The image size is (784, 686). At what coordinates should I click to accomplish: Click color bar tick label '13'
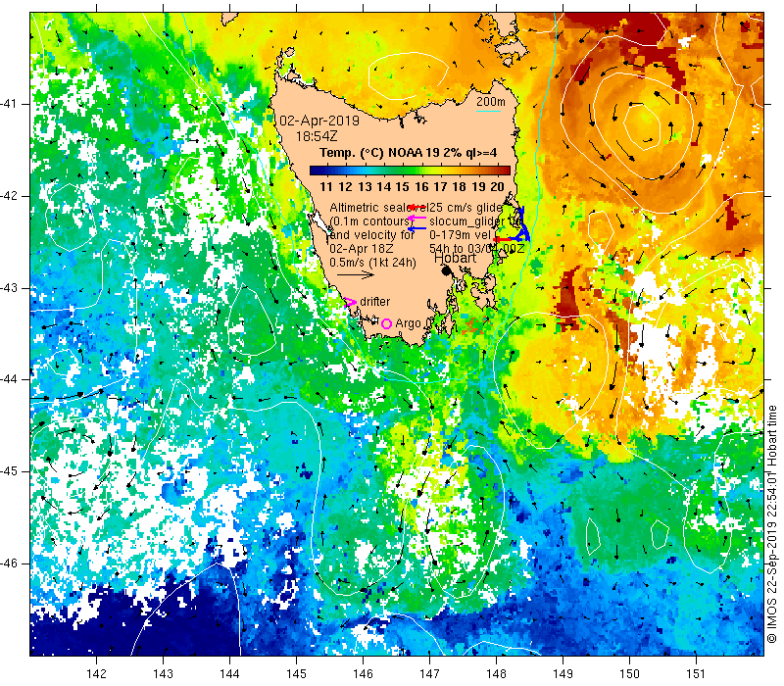click(365, 187)
